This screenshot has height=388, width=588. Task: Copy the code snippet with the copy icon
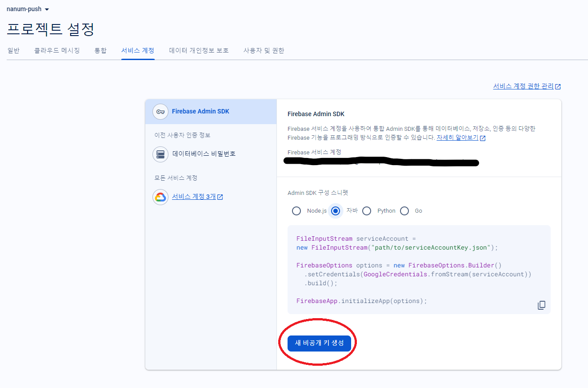pyautogui.click(x=541, y=305)
